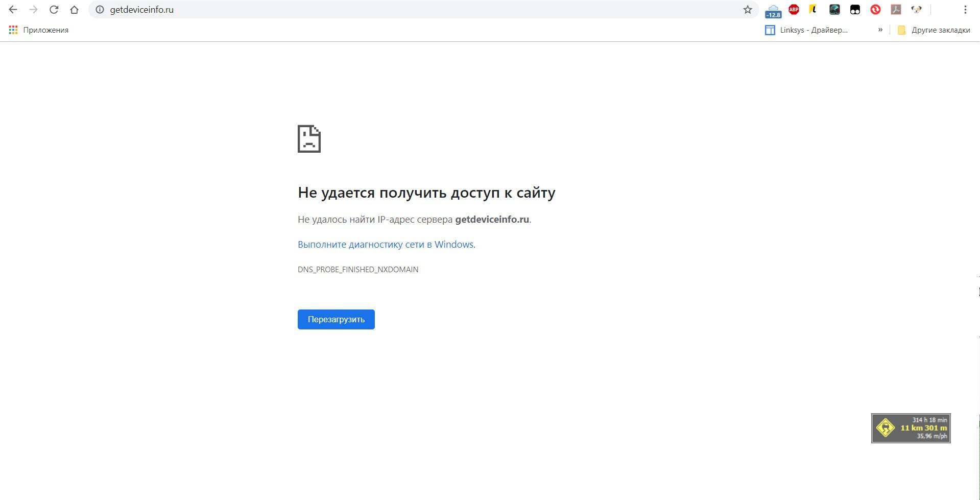Open the black two-eyed extension icon
The image size is (980, 500).
tap(855, 9)
